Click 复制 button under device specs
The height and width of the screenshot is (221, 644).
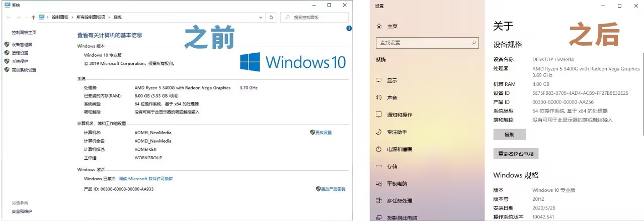509,135
